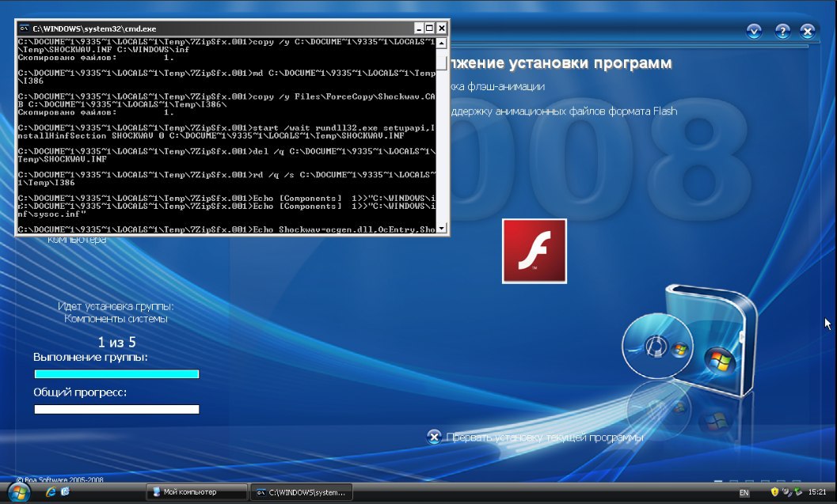
Task: Click the 'start /wait rundll32.exe' command line
Action: (226, 131)
